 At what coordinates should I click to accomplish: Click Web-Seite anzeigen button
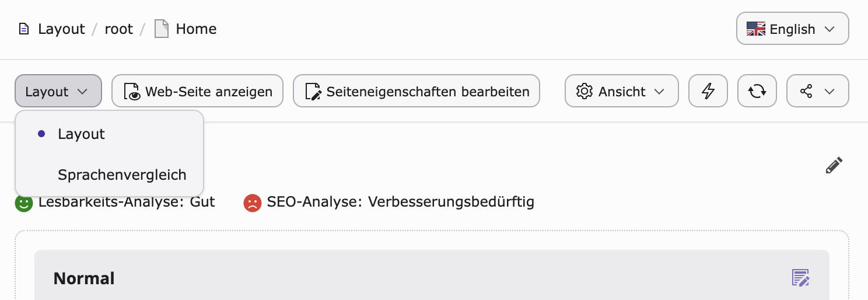[x=197, y=91]
